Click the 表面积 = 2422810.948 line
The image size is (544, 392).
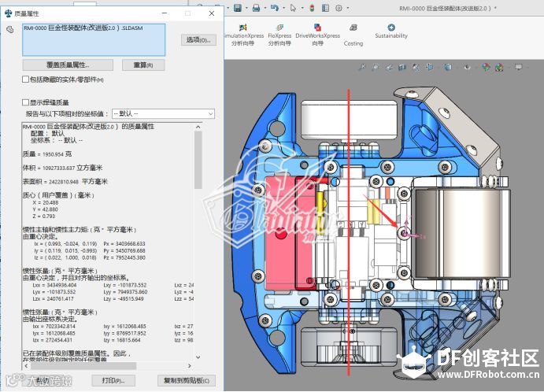pos(65,182)
